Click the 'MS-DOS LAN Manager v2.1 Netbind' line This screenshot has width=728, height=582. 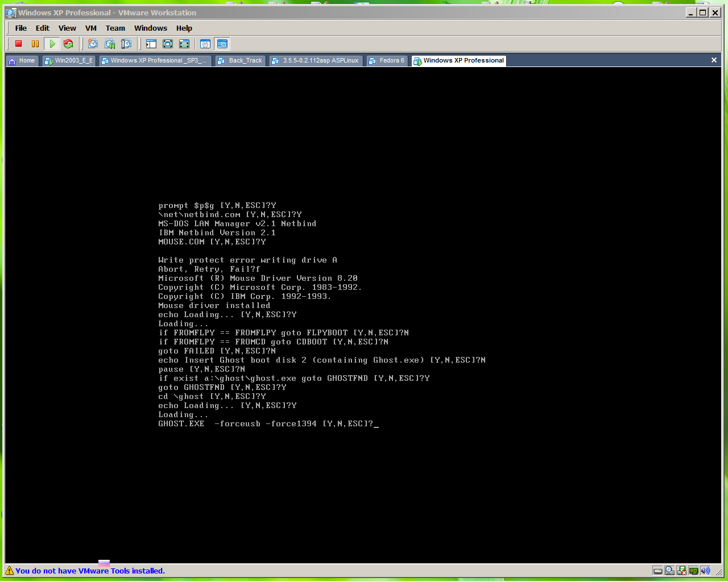click(237, 224)
